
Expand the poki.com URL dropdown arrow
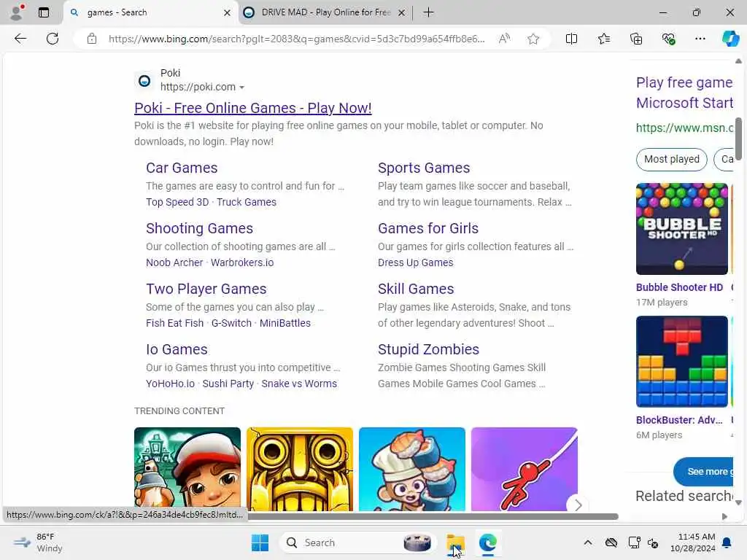(241, 87)
